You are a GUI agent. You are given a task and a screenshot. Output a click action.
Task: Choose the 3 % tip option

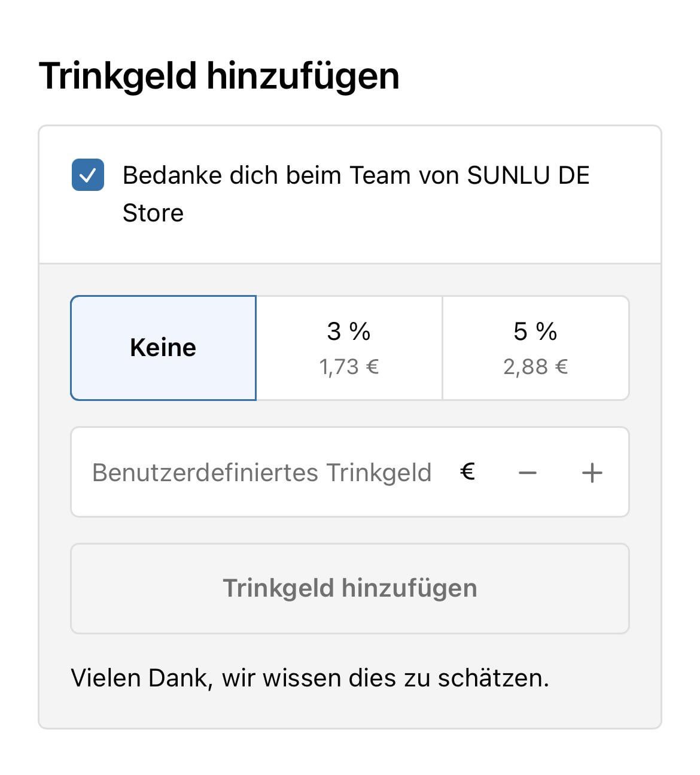[349, 348]
